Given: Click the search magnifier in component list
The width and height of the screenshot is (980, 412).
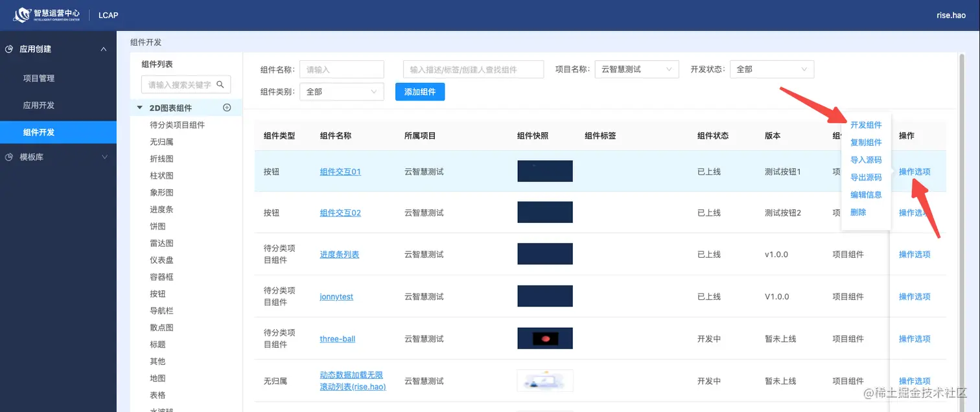Looking at the screenshot, I should click(x=220, y=84).
